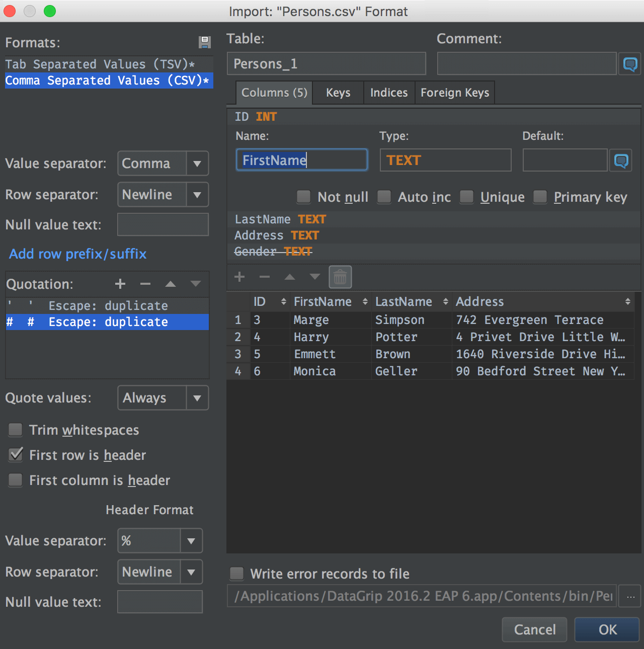Viewport: 644px width, 649px height.
Task: Click the columns trash delete icon
Action: tap(340, 277)
